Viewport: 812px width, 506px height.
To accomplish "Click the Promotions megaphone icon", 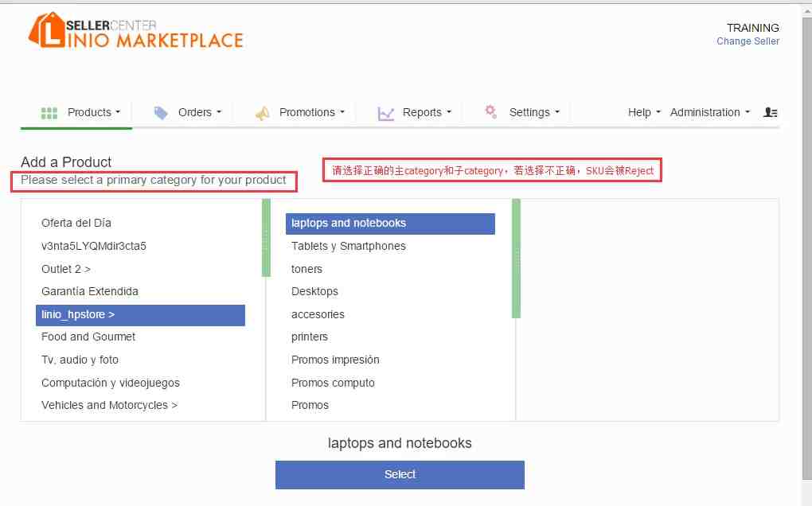I will click(262, 113).
